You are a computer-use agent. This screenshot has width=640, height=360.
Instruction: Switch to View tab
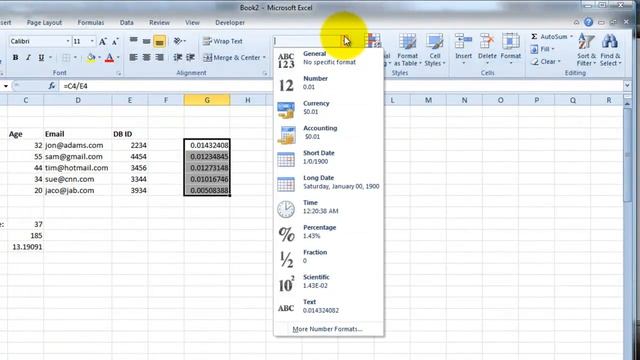pos(192,23)
